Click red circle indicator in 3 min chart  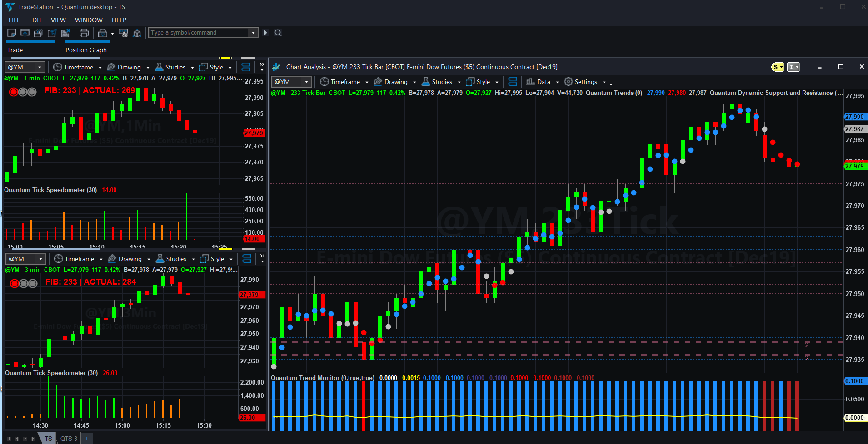coord(15,284)
